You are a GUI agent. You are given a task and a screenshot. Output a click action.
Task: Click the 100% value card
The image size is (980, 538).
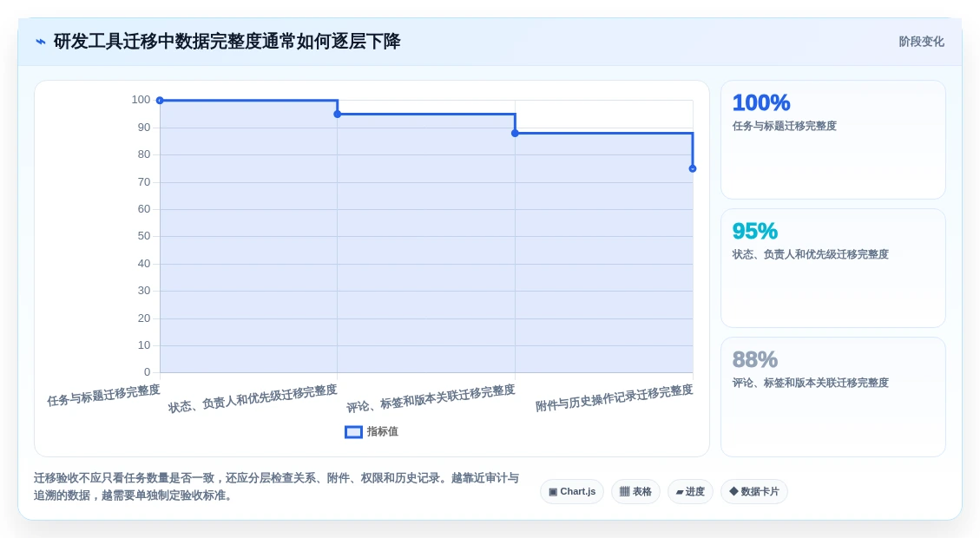833,140
